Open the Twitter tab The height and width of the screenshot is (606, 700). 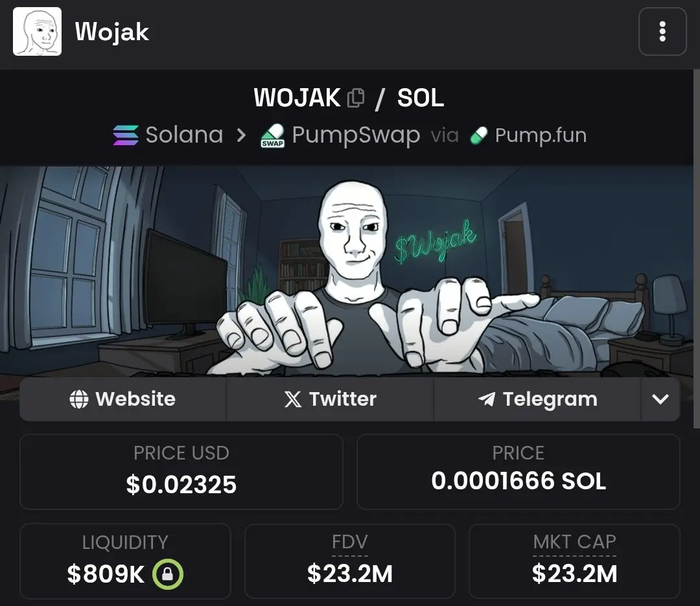[x=330, y=399]
